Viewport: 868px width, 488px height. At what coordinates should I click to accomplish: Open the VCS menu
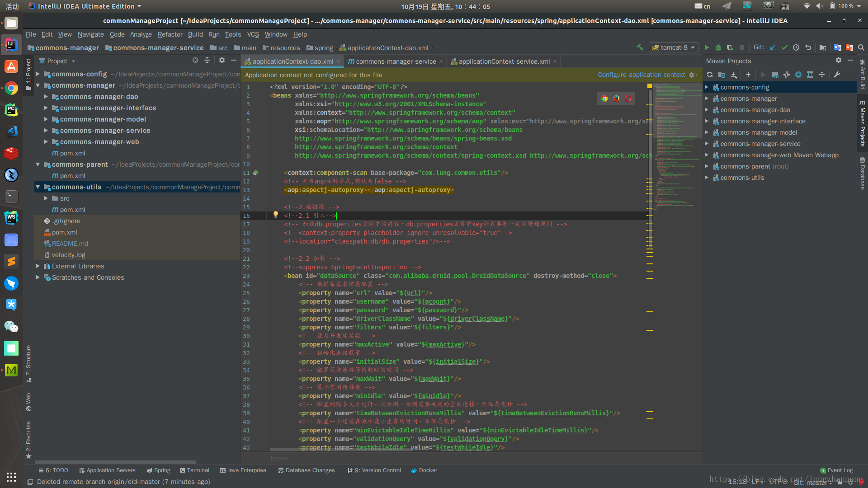(253, 34)
